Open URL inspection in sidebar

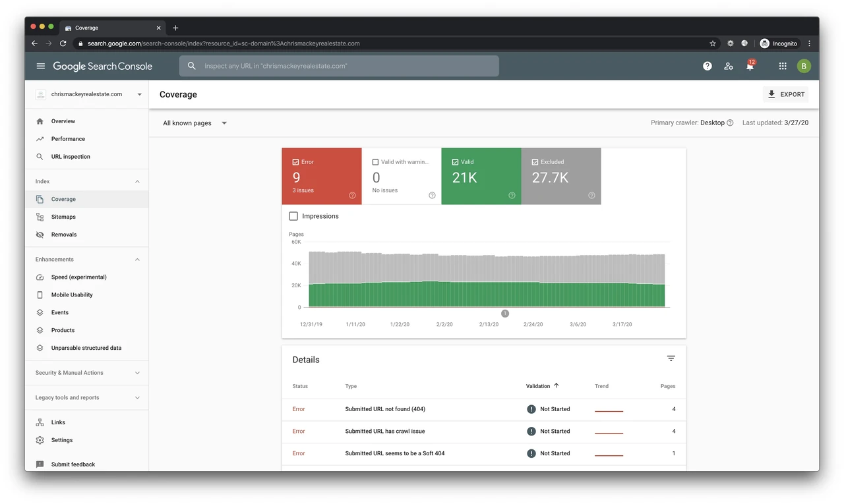(87, 157)
